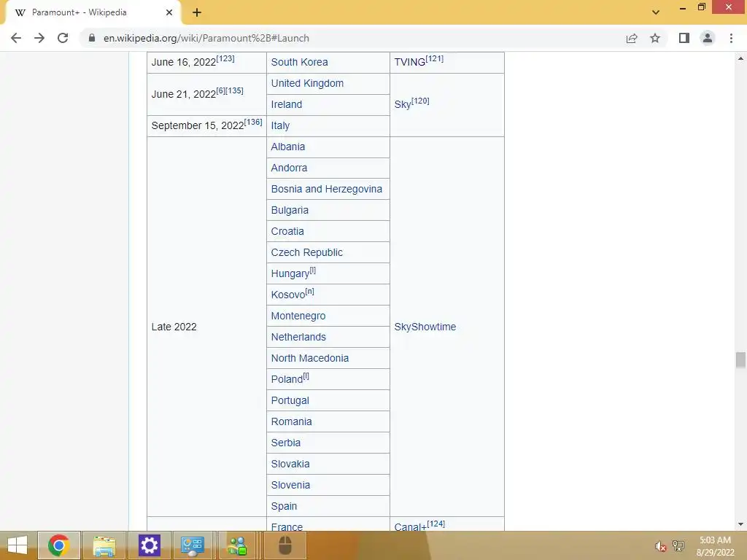Open the Czech Republic link

pyautogui.click(x=307, y=252)
